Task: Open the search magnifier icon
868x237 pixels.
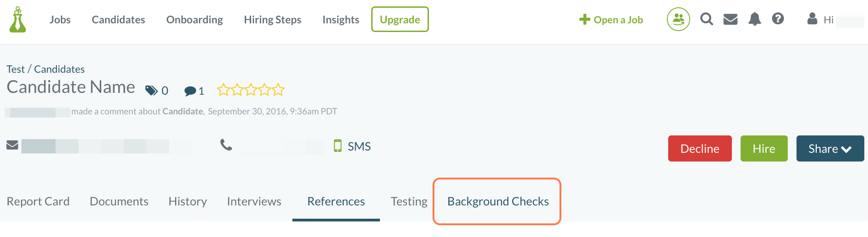Action: coord(706,19)
